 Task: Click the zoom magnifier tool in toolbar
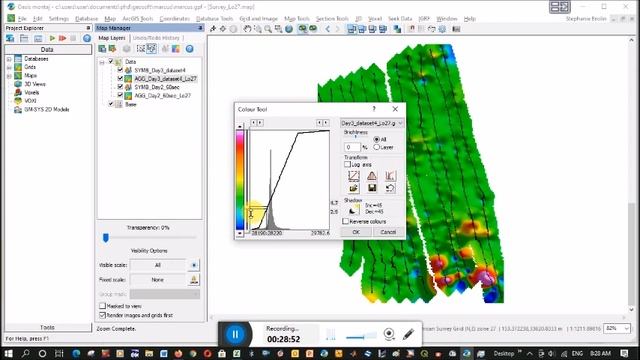coord(268,29)
